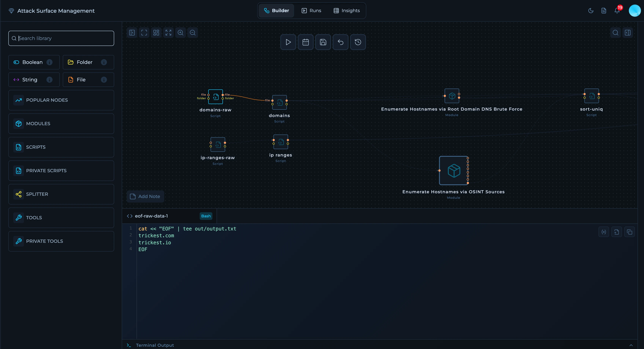Run the workflow with play button
Image resolution: width=644 pixels, height=349 pixels.
(288, 42)
